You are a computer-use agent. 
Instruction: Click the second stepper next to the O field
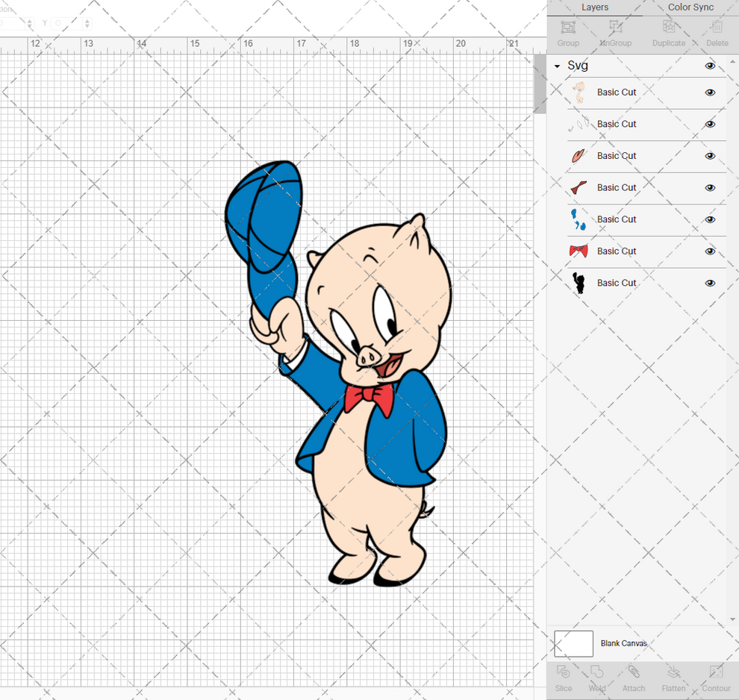(x=87, y=22)
